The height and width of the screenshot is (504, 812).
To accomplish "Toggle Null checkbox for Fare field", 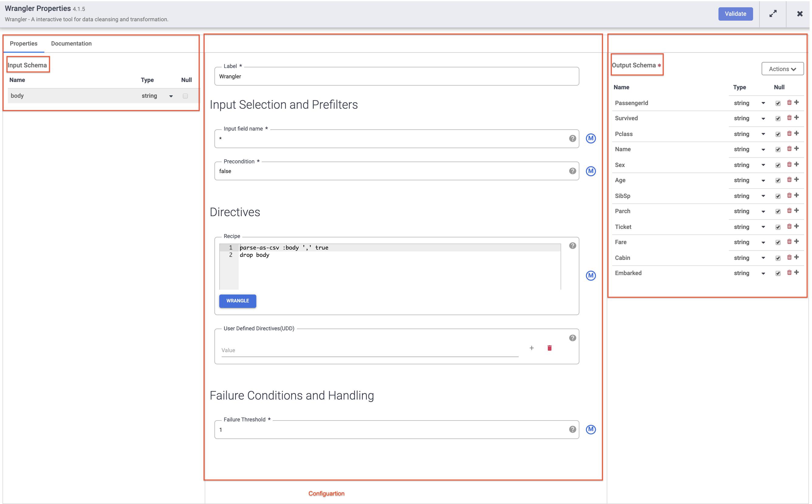I will [x=778, y=242].
